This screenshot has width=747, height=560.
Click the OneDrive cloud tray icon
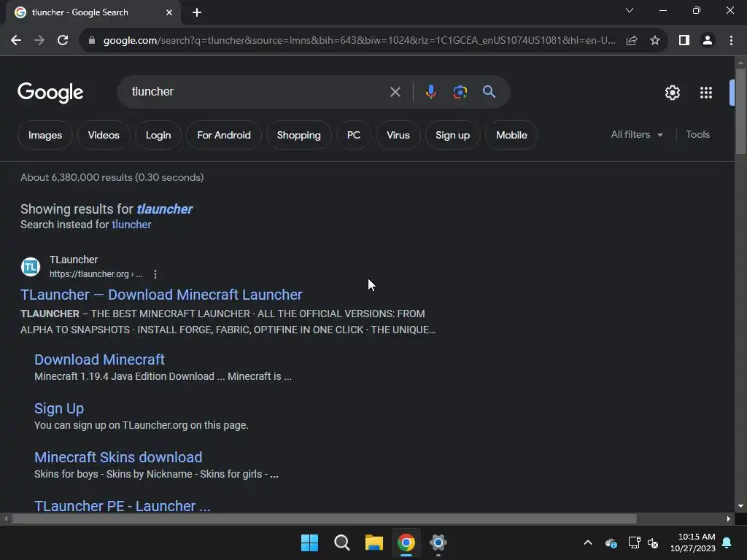coord(611,542)
